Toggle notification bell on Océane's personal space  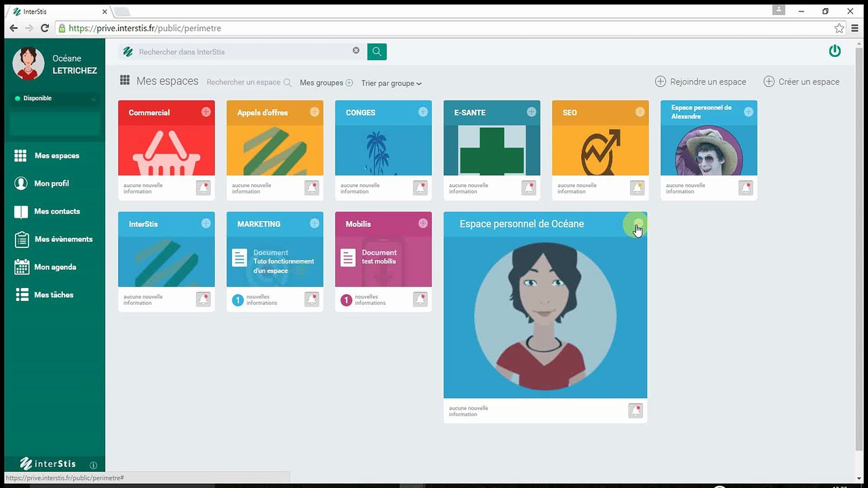635,411
